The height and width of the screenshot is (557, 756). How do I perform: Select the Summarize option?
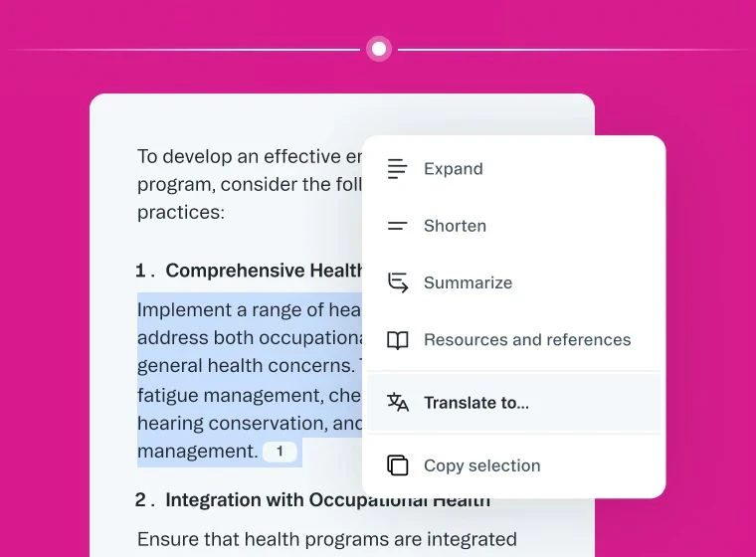(x=514, y=282)
